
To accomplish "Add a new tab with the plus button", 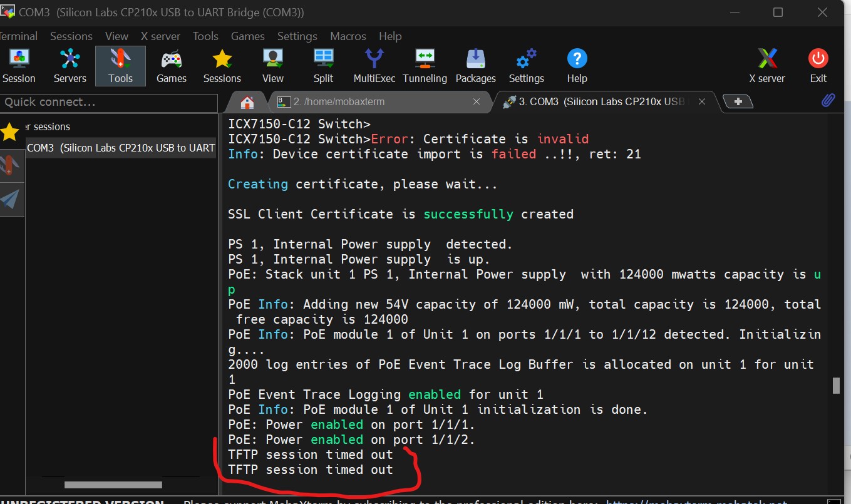I will pyautogui.click(x=738, y=101).
